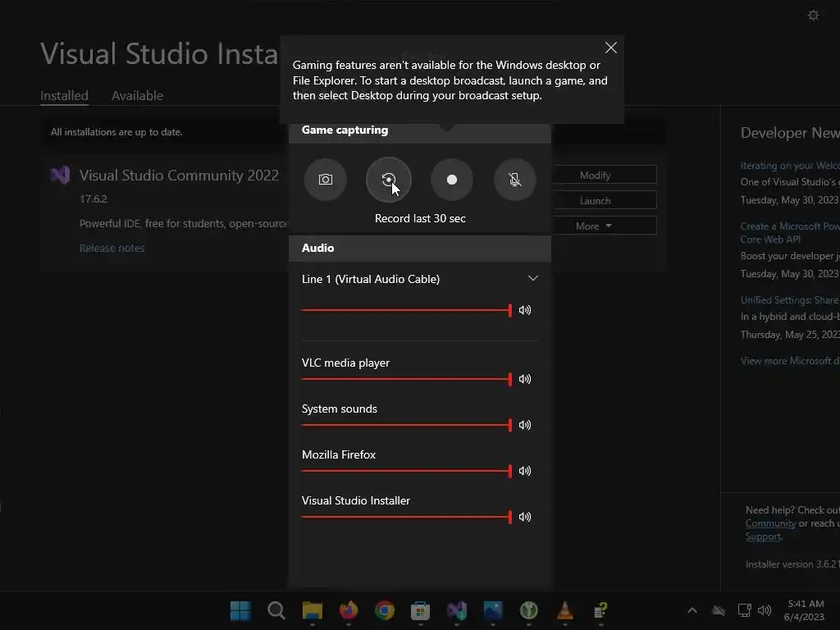Open Visual Studio Installer taskbar icon
This screenshot has height=630, width=840.
tap(457, 610)
